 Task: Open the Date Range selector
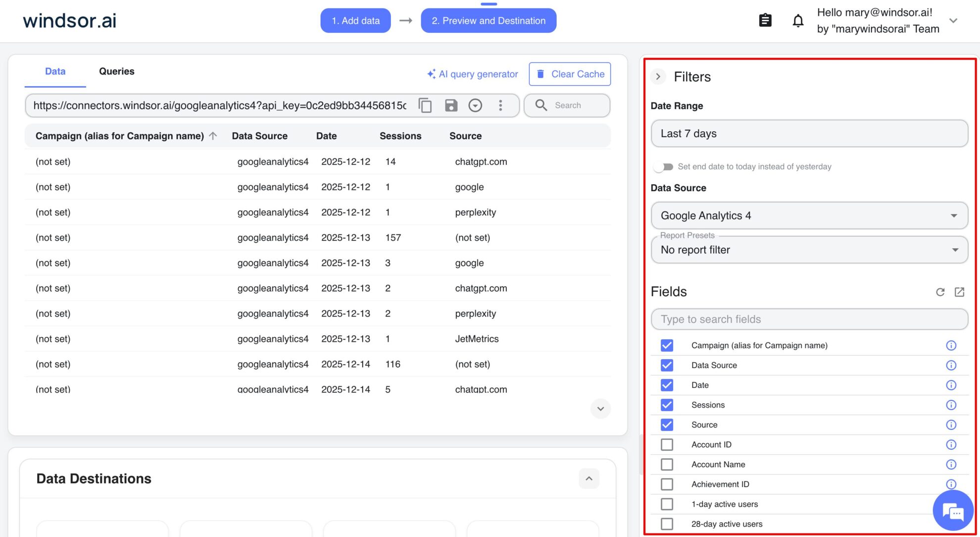[809, 134]
